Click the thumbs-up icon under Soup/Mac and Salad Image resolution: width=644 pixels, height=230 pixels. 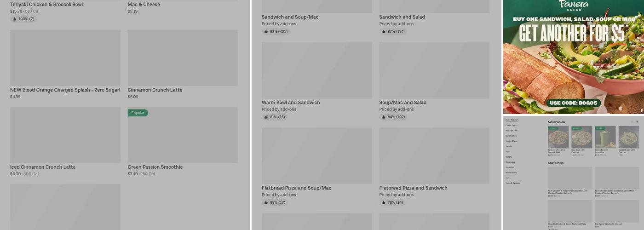click(384, 117)
